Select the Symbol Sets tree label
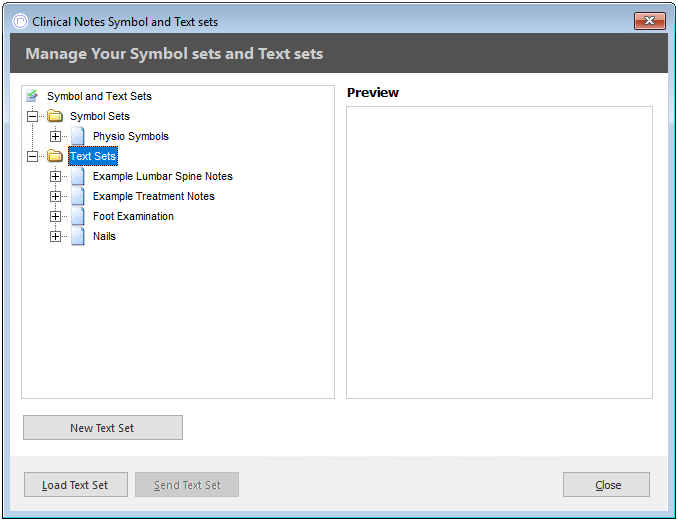 pyautogui.click(x=100, y=116)
